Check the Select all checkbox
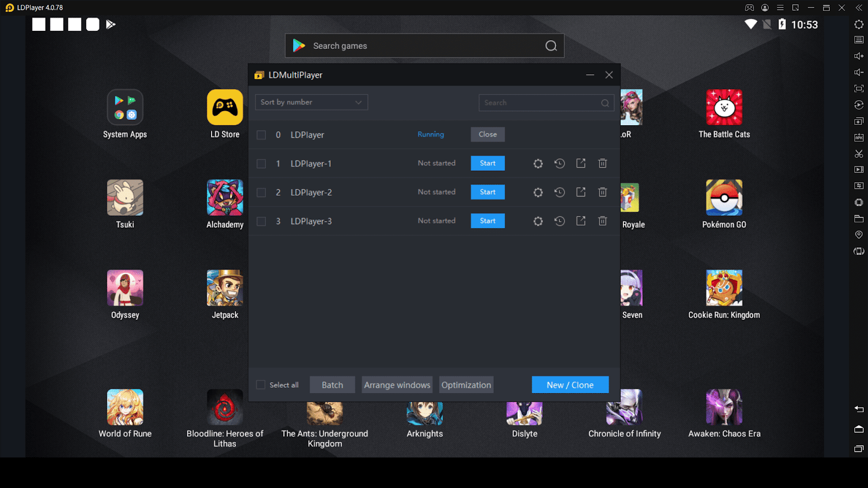Screen dimensions: 868x488 [x=260, y=384]
